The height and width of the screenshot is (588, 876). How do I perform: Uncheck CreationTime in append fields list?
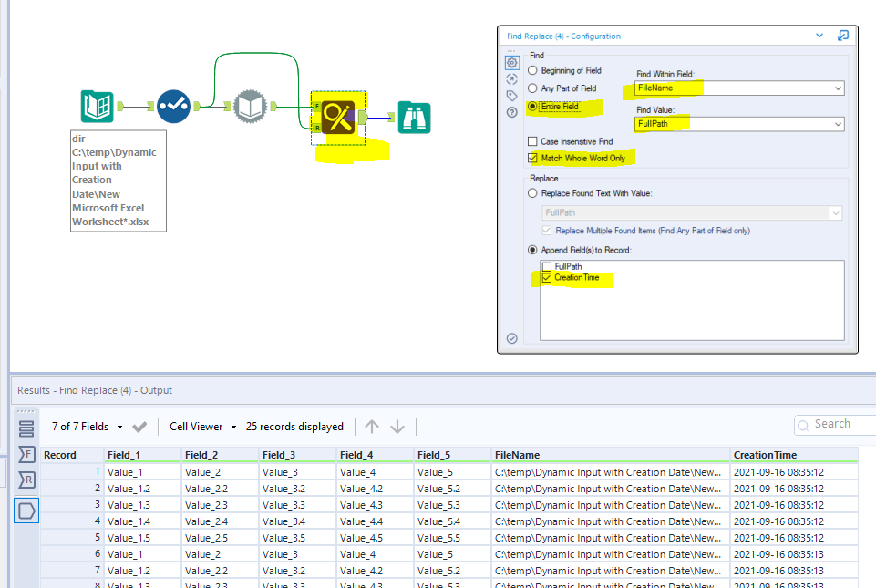pos(547,277)
